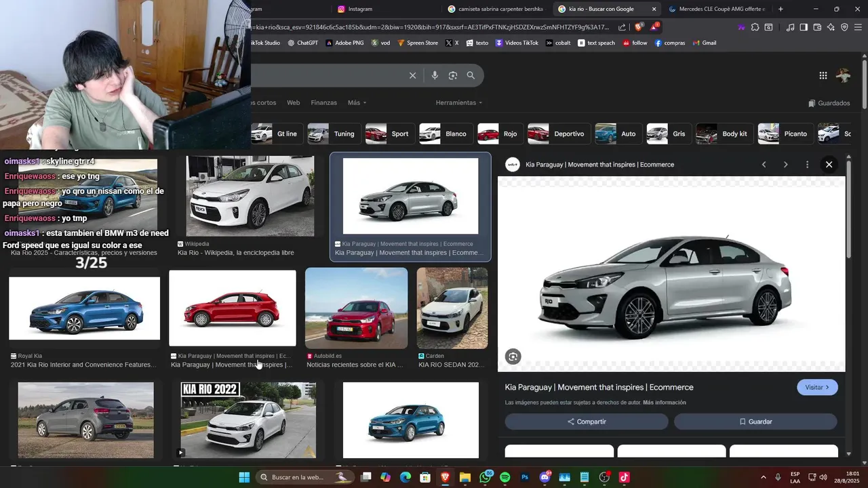Image resolution: width=868 pixels, height=488 pixels.
Task: Open Brave main hamburger menu
Action: (x=858, y=27)
